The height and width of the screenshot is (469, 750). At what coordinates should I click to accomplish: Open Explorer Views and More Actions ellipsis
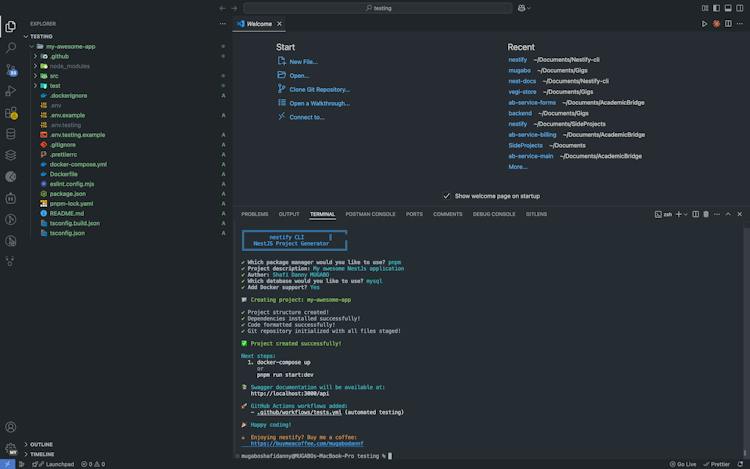(x=223, y=23)
